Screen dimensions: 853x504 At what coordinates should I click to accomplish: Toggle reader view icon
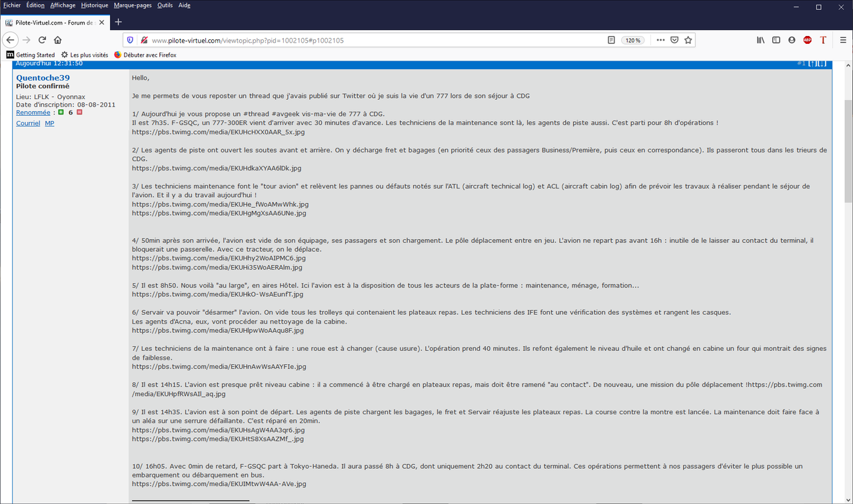(611, 40)
